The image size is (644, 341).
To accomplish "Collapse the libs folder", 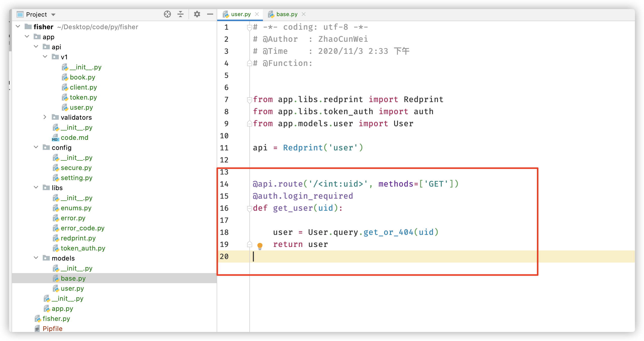I will pyautogui.click(x=36, y=188).
